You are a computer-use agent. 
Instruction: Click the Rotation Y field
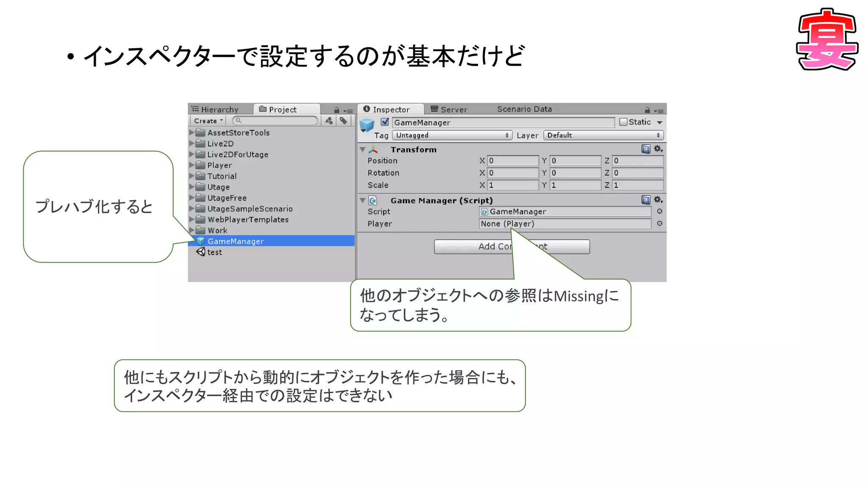click(x=575, y=173)
